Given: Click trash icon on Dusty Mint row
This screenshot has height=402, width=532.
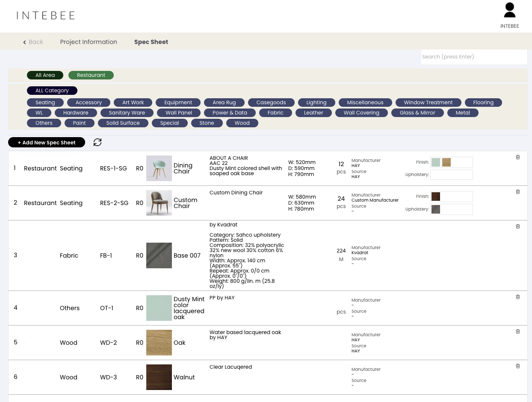Looking at the screenshot, I should [518, 297].
